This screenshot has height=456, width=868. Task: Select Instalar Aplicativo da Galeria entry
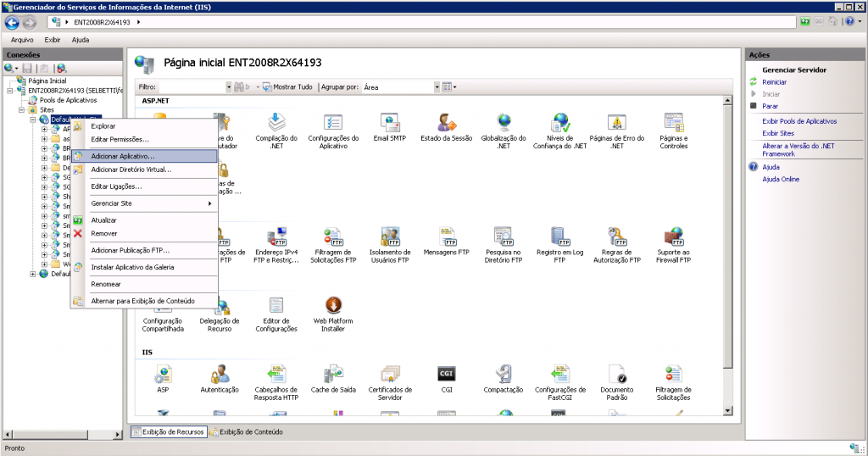(144, 267)
